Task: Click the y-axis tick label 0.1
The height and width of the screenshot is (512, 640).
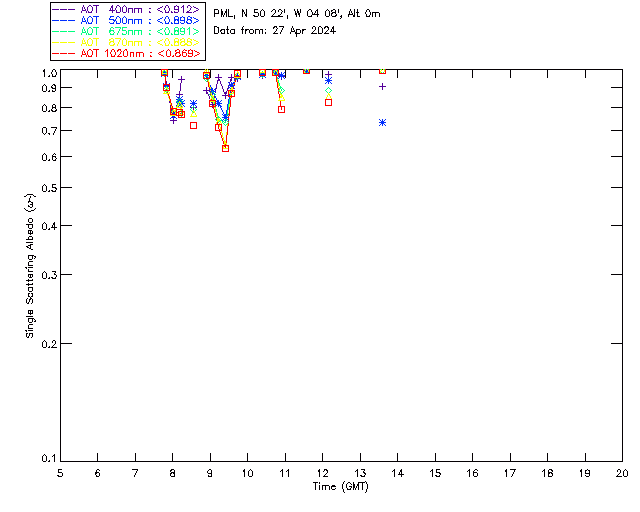Action: pyautogui.click(x=49, y=459)
